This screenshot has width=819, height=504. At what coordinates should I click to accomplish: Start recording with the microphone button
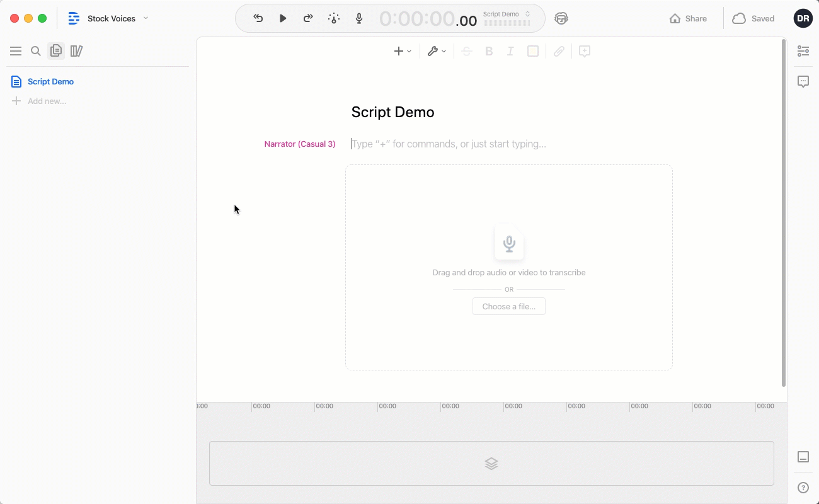click(x=359, y=18)
